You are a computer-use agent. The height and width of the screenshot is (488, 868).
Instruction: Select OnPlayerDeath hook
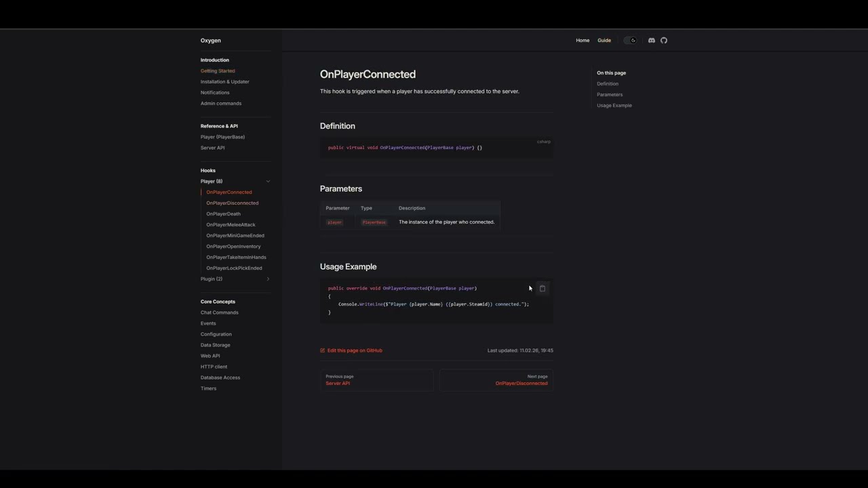tap(223, 214)
